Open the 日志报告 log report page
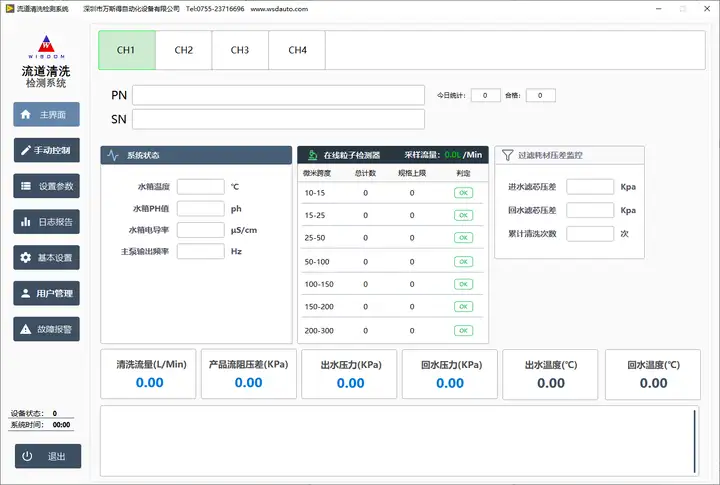The image size is (720, 485). tap(46, 222)
